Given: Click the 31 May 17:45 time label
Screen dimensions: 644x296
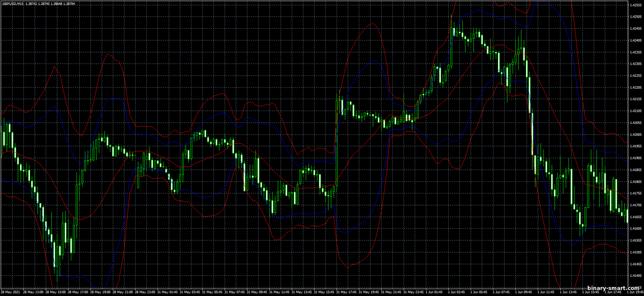Looking at the screenshot, I should (x=346, y=292).
